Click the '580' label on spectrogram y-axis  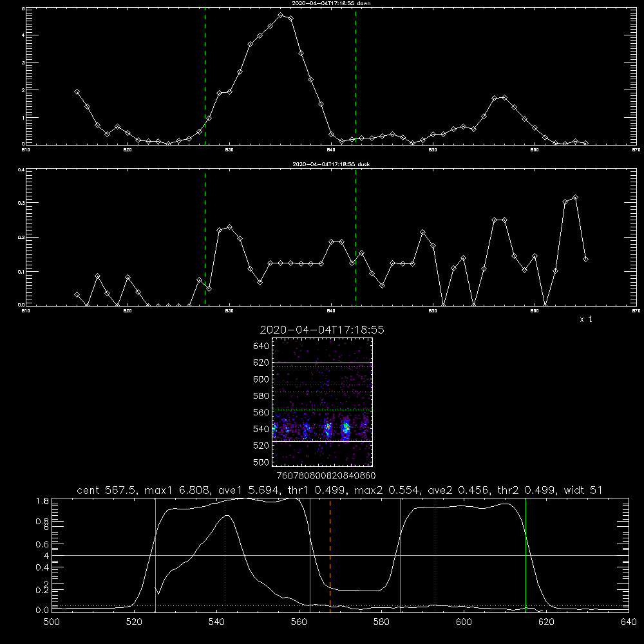click(261, 396)
